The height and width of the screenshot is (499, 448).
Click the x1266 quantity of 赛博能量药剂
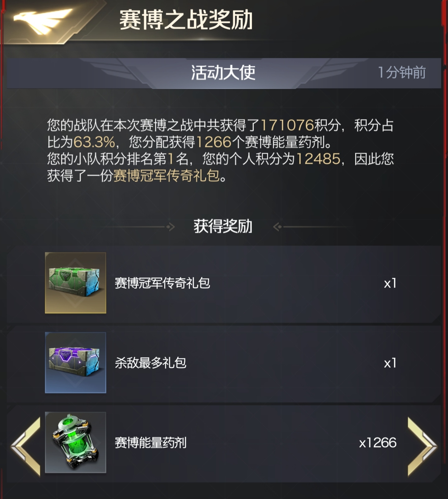point(378,443)
